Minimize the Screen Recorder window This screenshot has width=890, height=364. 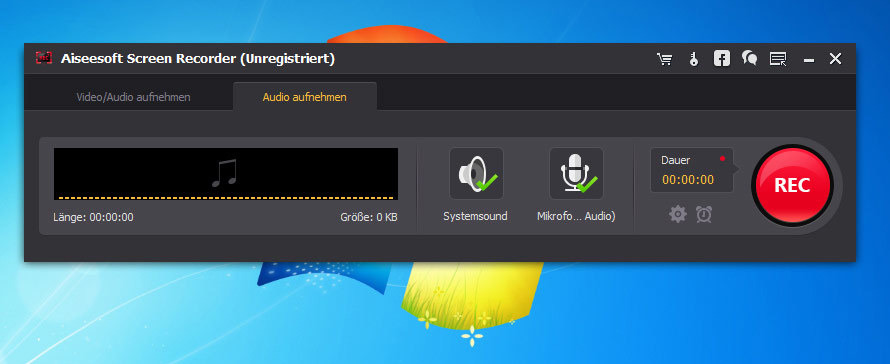click(x=809, y=60)
